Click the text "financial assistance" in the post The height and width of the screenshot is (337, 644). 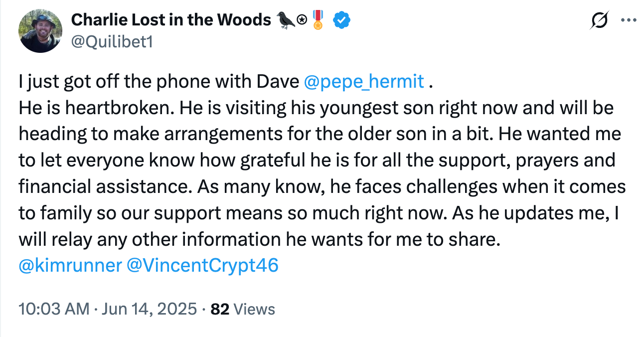point(105,186)
